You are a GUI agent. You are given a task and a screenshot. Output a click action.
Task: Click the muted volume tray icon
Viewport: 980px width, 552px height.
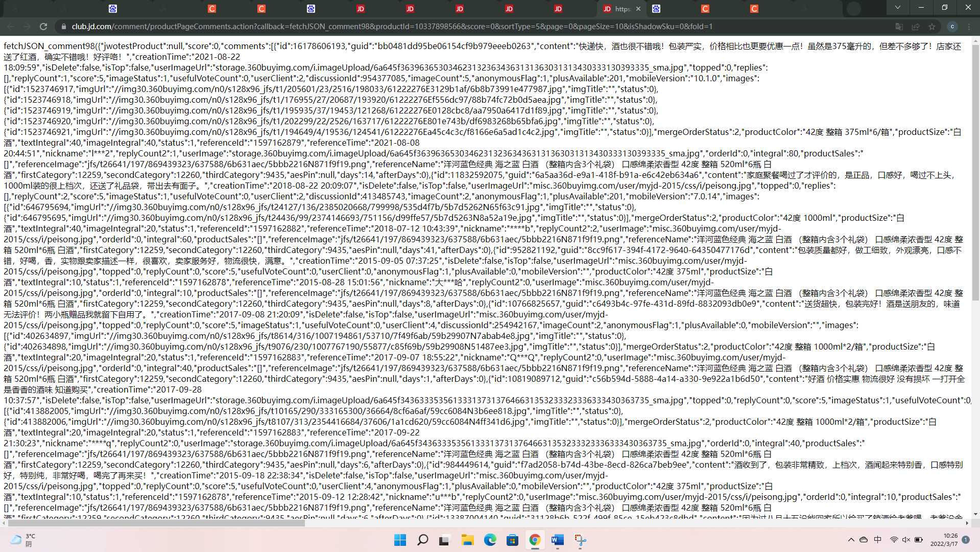pos(906,540)
